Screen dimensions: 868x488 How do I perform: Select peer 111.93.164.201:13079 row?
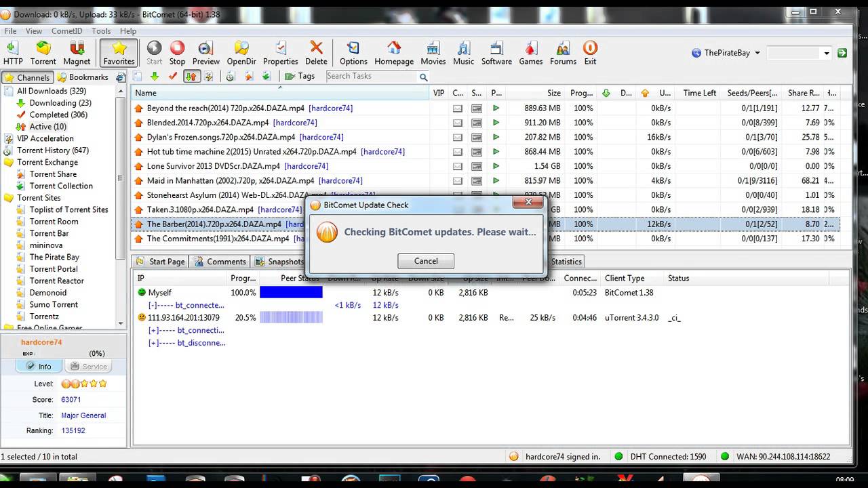(x=491, y=318)
